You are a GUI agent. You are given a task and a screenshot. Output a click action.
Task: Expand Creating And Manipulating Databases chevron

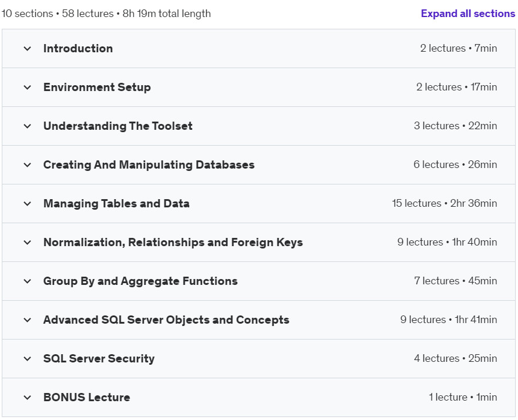click(x=28, y=165)
